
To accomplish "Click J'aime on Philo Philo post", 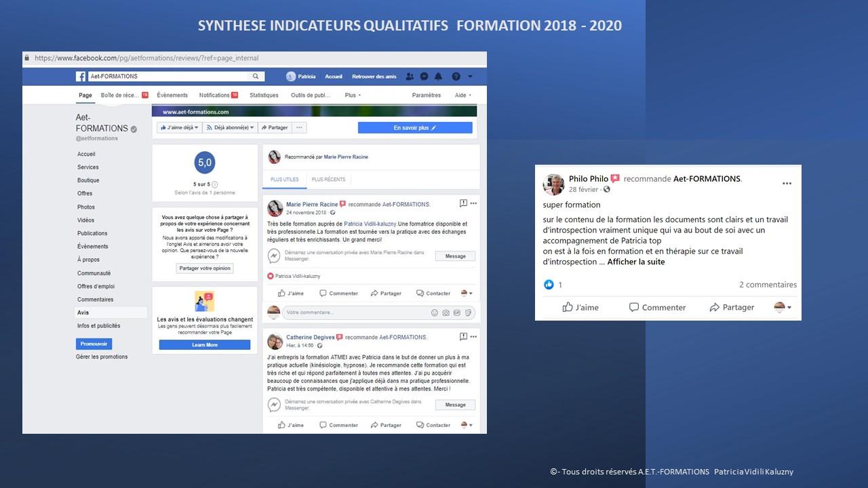I will [580, 307].
